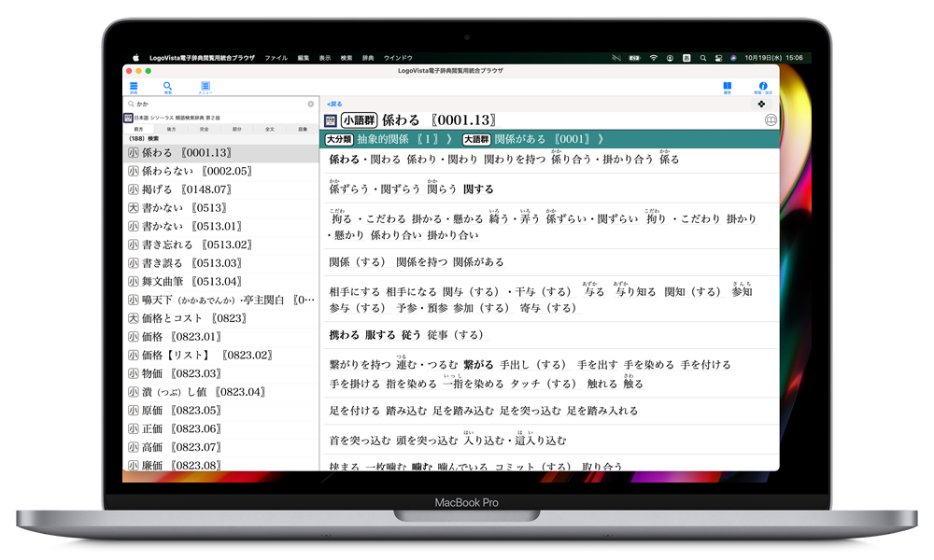Select result 価格とコスト 〖0823〗

[x=221, y=319]
